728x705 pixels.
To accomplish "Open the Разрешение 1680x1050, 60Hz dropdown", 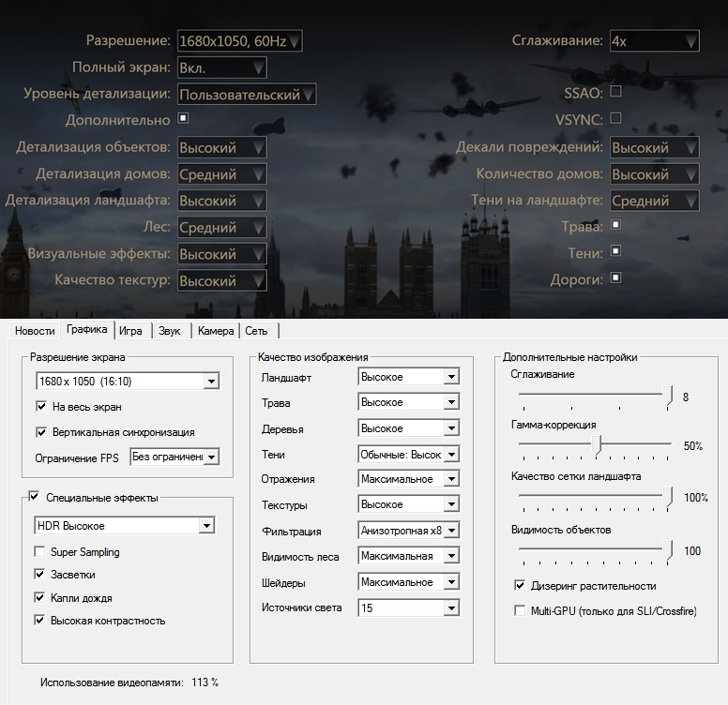I will tap(239, 41).
